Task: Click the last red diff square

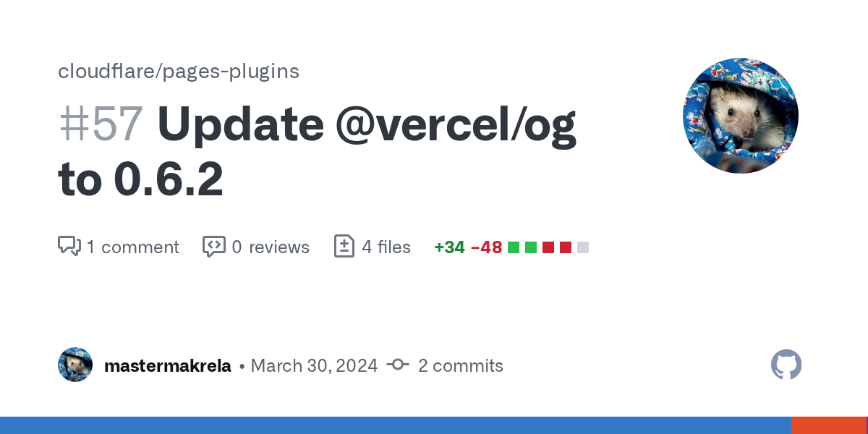Action: click(x=566, y=247)
